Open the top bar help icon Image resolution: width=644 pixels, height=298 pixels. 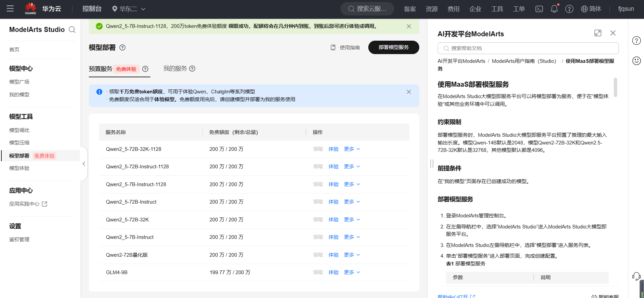(x=569, y=9)
